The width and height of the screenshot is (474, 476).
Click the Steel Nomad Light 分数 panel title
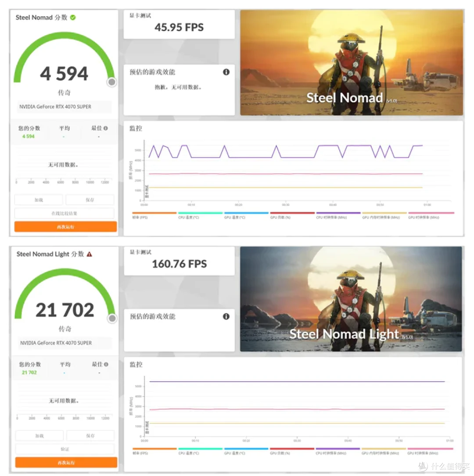[x=50, y=254]
